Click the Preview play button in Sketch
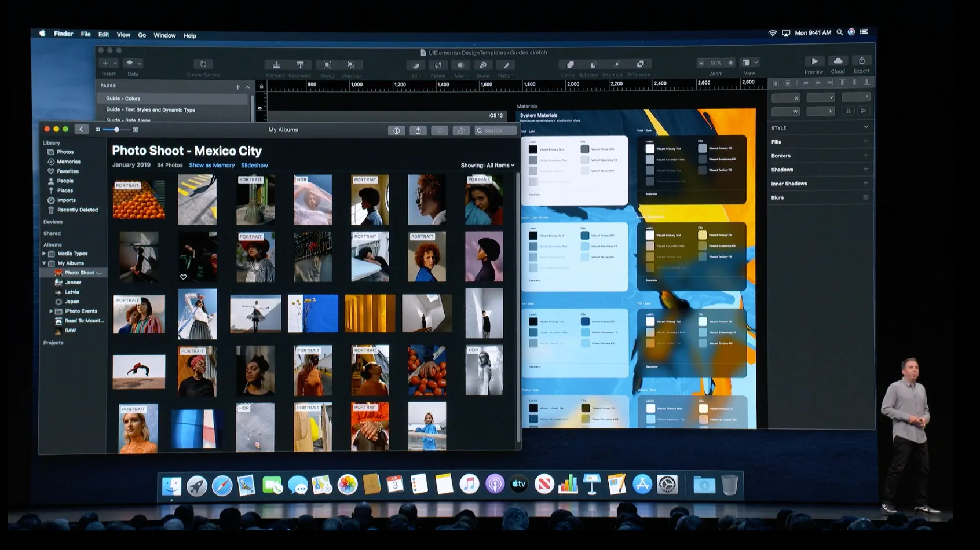 (x=814, y=61)
